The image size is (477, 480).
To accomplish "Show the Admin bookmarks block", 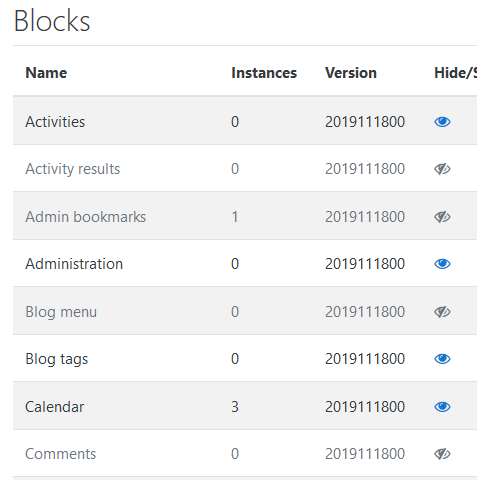I will [442, 217].
